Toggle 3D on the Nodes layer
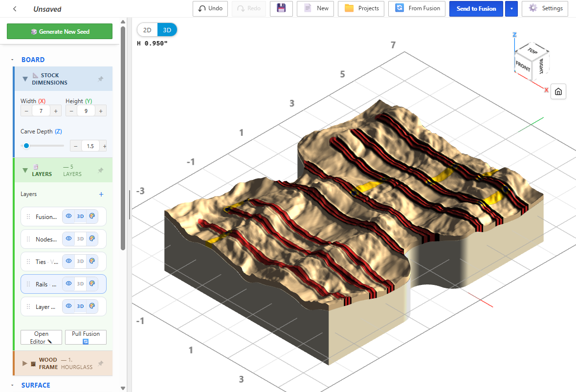Screen dimensions: 576x392 [x=81, y=239]
